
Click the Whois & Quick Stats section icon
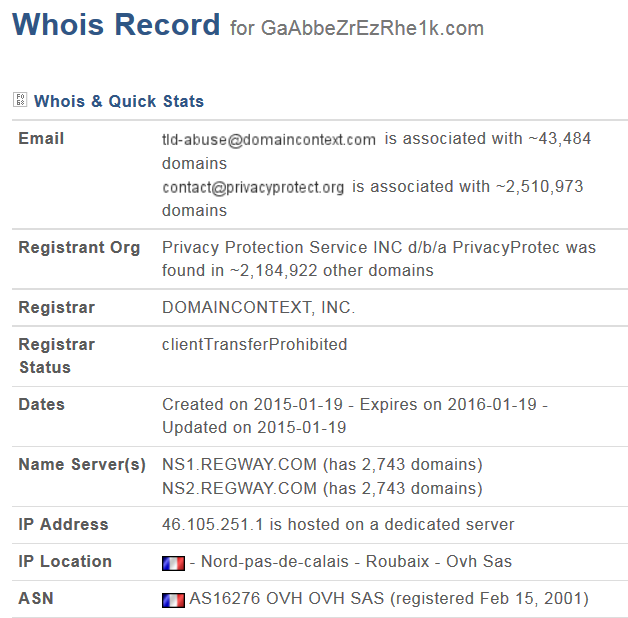[20, 100]
